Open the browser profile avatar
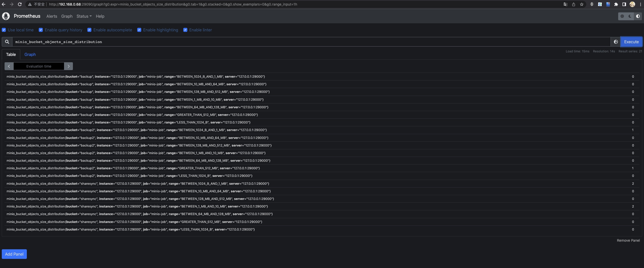 tap(632, 4)
